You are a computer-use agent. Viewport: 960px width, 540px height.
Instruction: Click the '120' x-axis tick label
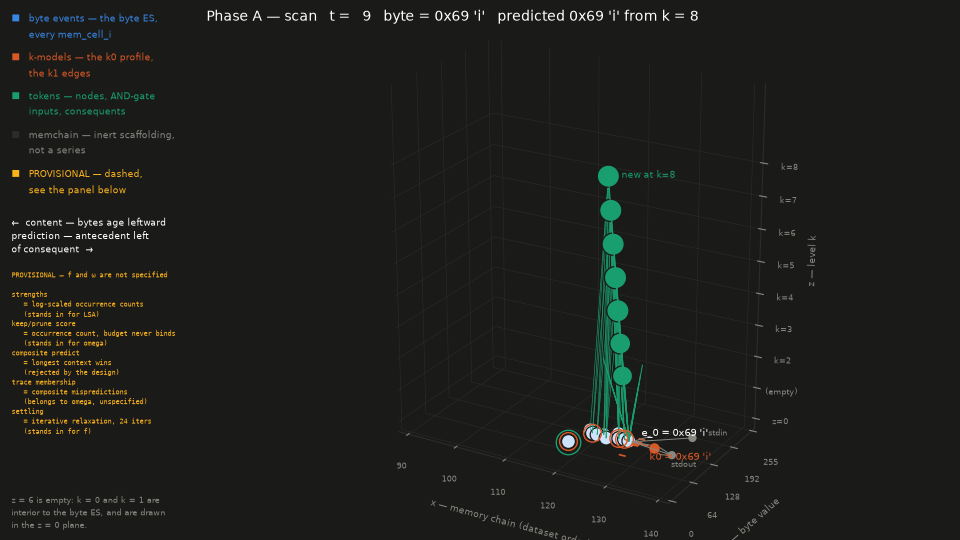(547, 506)
